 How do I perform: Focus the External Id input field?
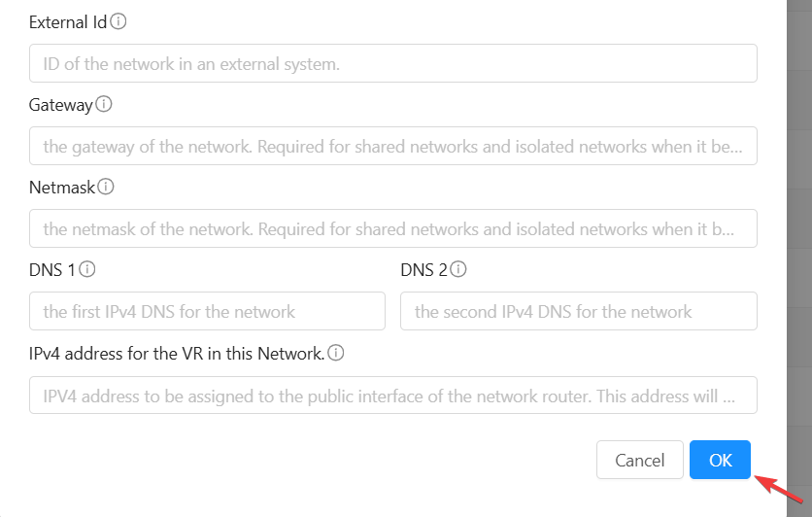coord(392,63)
